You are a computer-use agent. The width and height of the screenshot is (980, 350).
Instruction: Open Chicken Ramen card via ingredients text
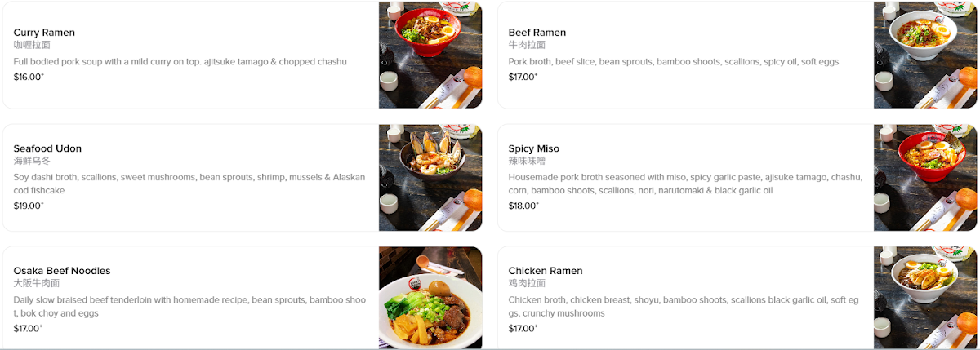click(x=683, y=306)
